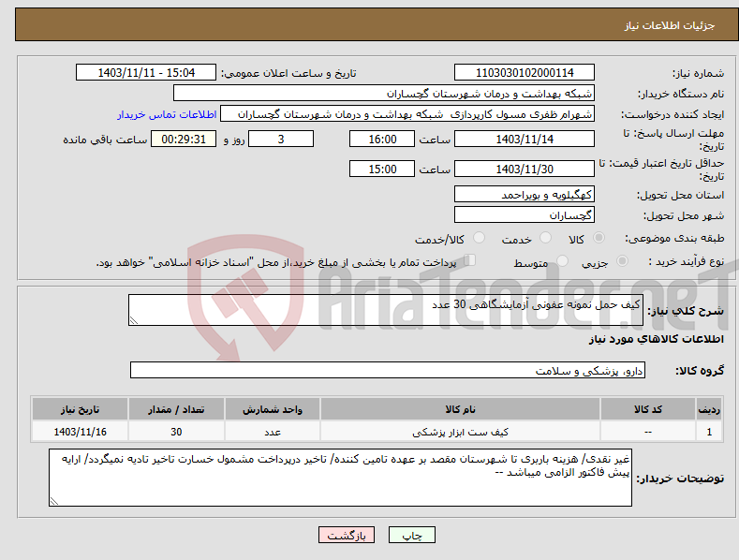The width and height of the screenshot is (739, 560).
Task: Select the کالا radio button
Action: [x=599, y=238]
